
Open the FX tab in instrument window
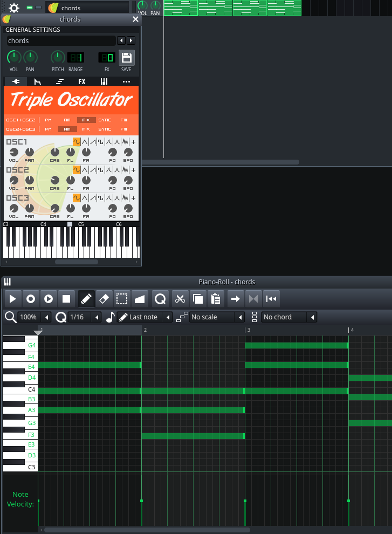tap(82, 81)
